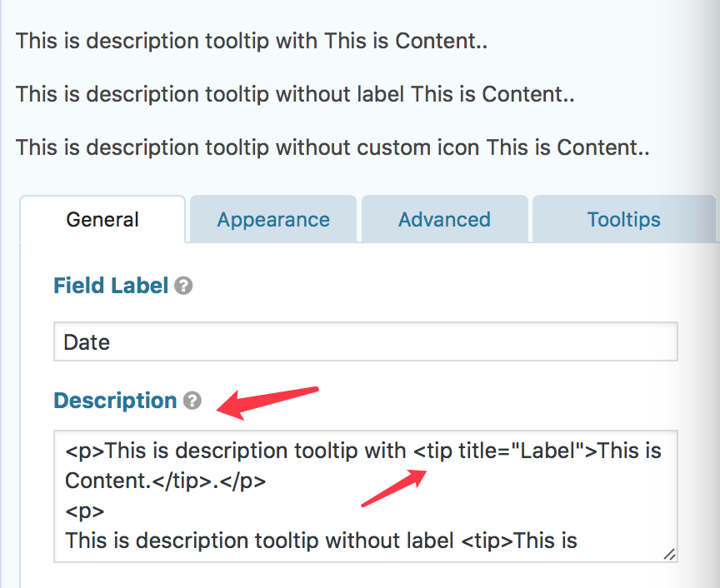Focus the Field Label input containing Date

coord(365,342)
